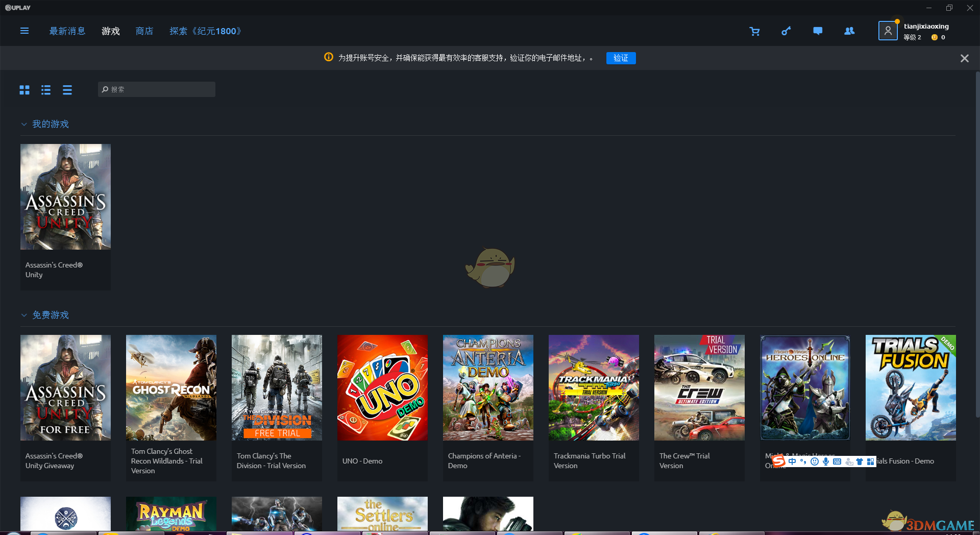980x535 pixels.
Task: Click the 等级 2 level text
Action: [913, 37]
